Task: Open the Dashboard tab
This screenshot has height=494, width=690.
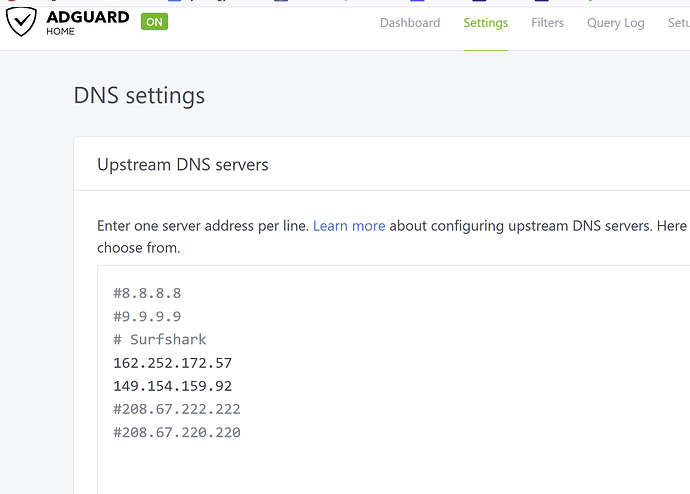Action: tap(409, 23)
